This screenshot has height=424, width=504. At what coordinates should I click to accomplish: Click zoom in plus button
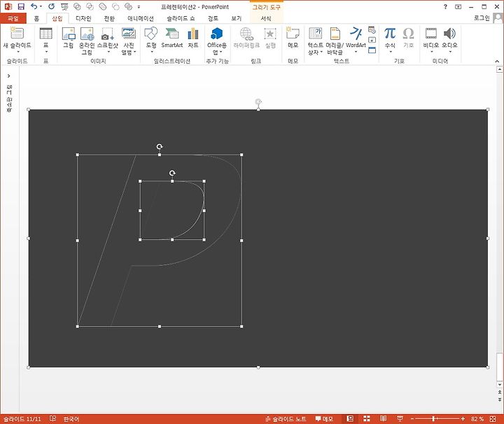click(463, 419)
